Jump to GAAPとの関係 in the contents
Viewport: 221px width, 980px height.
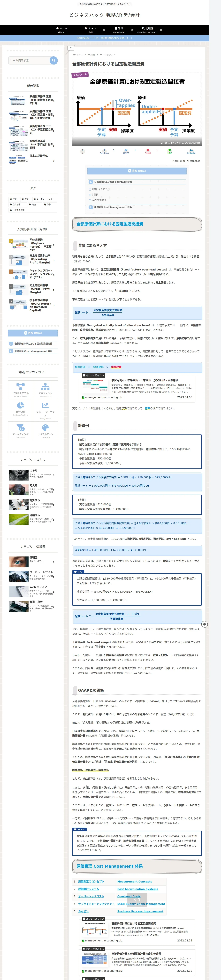click(x=99, y=200)
